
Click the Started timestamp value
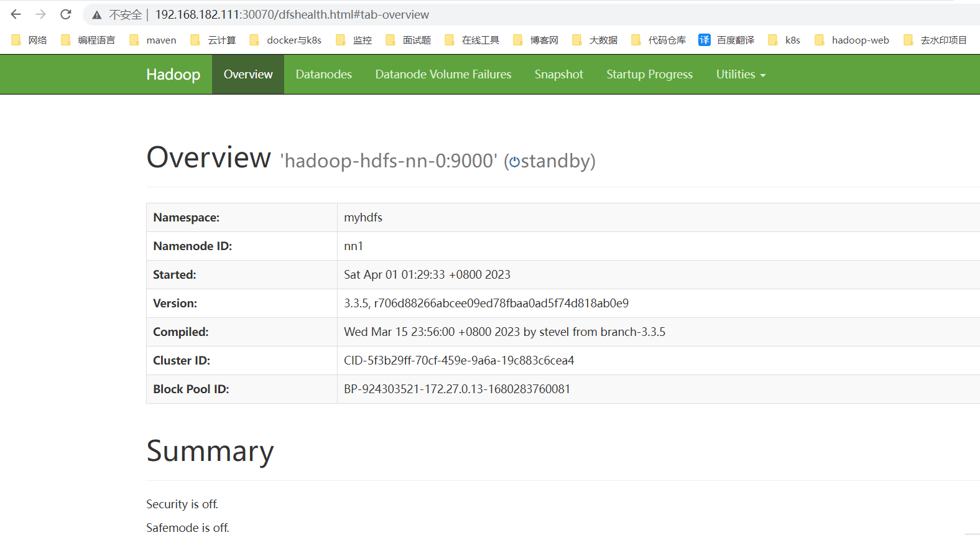pyautogui.click(x=427, y=274)
